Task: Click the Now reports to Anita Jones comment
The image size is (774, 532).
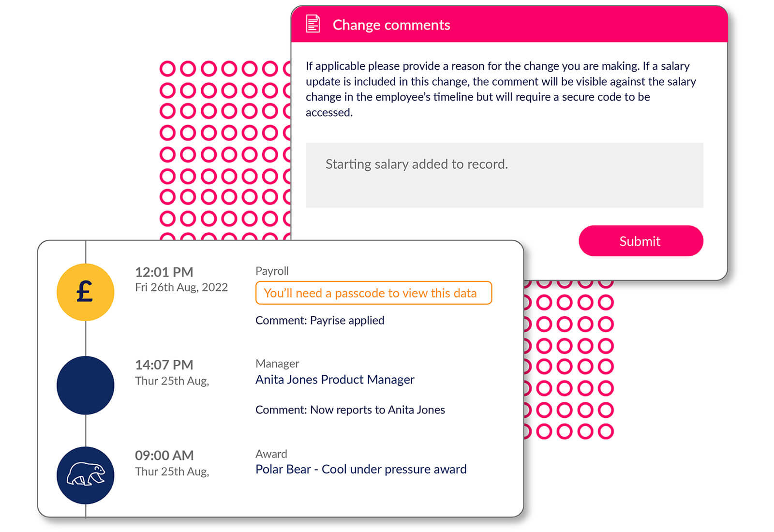Action: point(350,410)
